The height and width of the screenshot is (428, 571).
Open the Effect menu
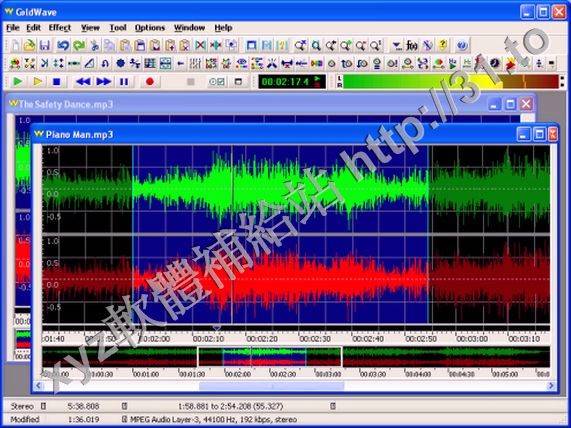(60, 28)
